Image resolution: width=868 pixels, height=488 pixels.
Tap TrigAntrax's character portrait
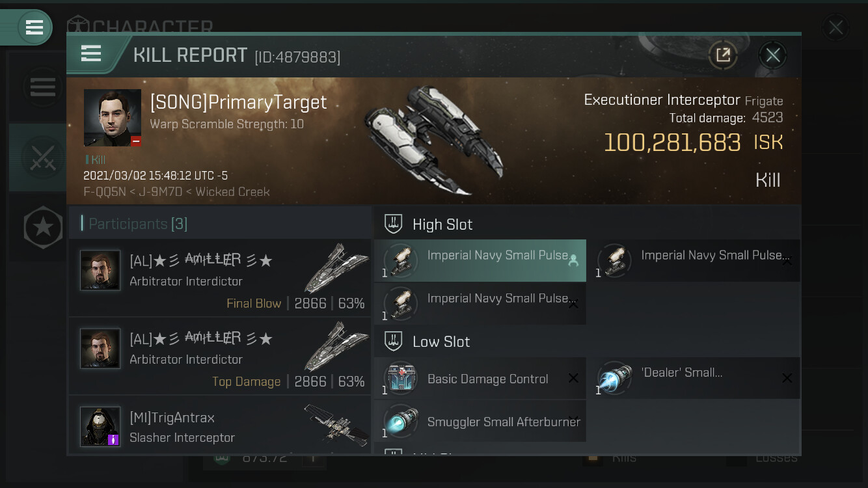click(x=100, y=427)
